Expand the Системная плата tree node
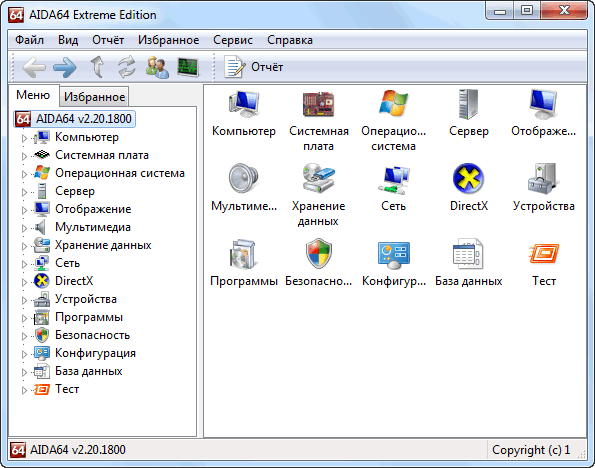595x468 pixels. click(x=24, y=156)
